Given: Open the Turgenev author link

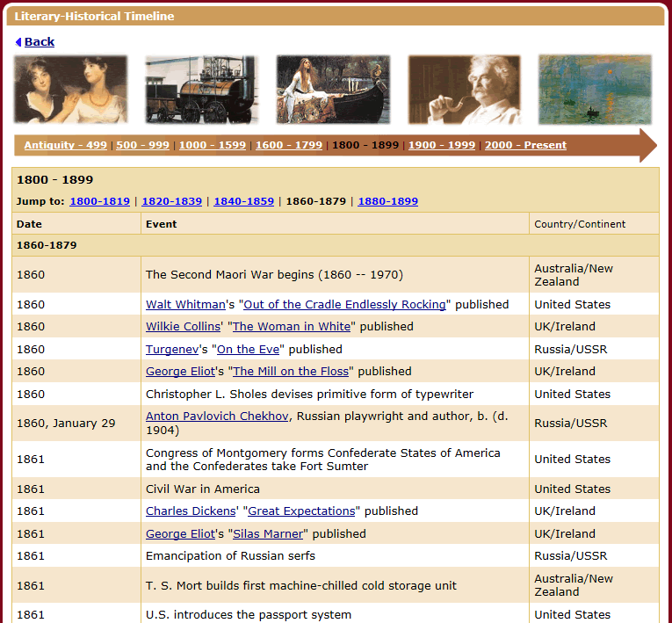Looking at the screenshot, I should pyautogui.click(x=172, y=349).
